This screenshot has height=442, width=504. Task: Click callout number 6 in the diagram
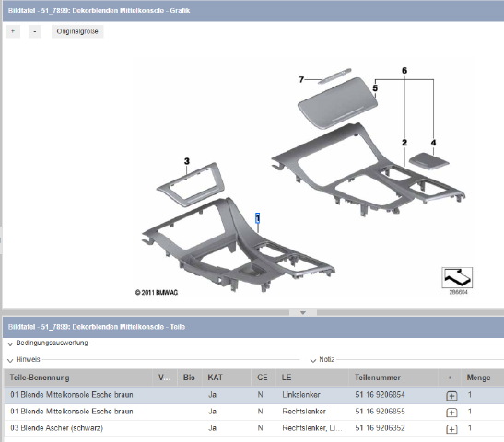404,71
